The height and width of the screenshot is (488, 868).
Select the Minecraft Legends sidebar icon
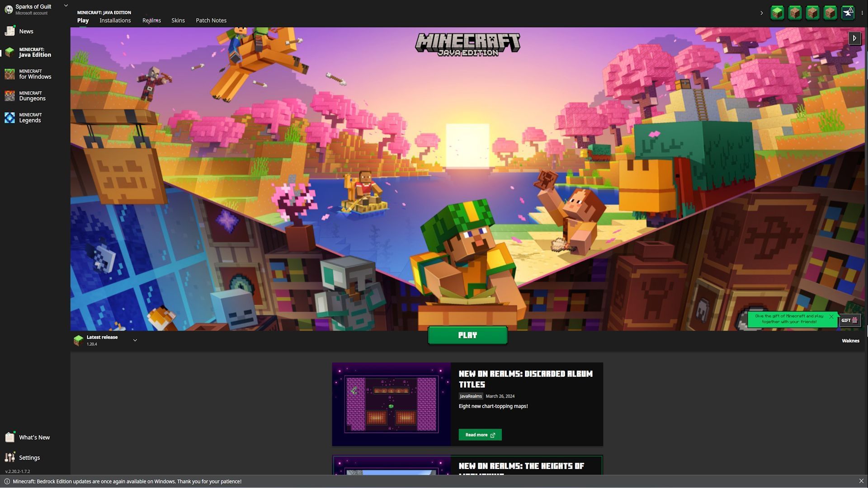[x=10, y=117]
